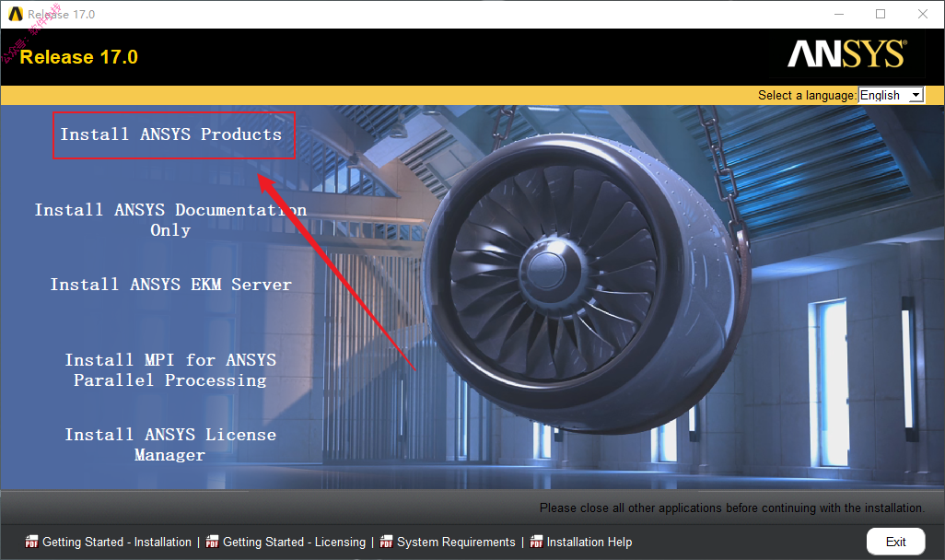View the System Requirements link
Viewport: 945px width, 560px height.
point(456,542)
